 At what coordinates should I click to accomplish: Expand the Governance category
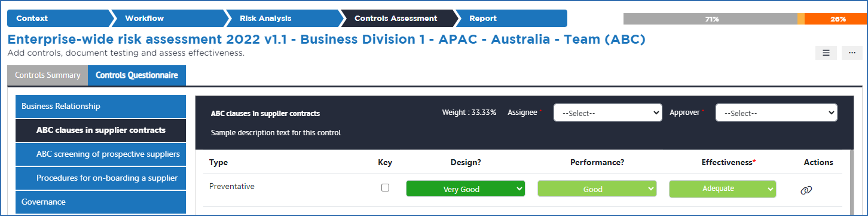pos(100,202)
